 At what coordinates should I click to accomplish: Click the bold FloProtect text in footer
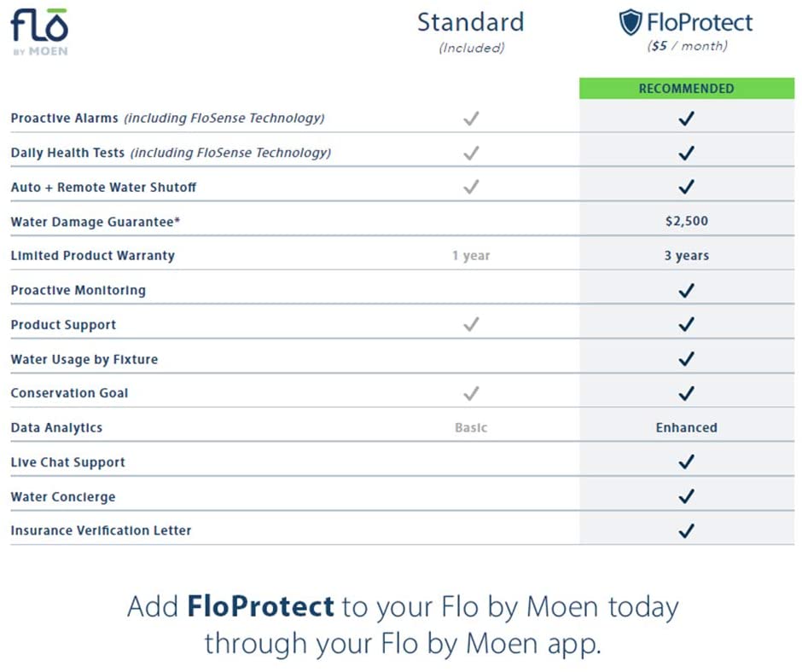tap(261, 606)
